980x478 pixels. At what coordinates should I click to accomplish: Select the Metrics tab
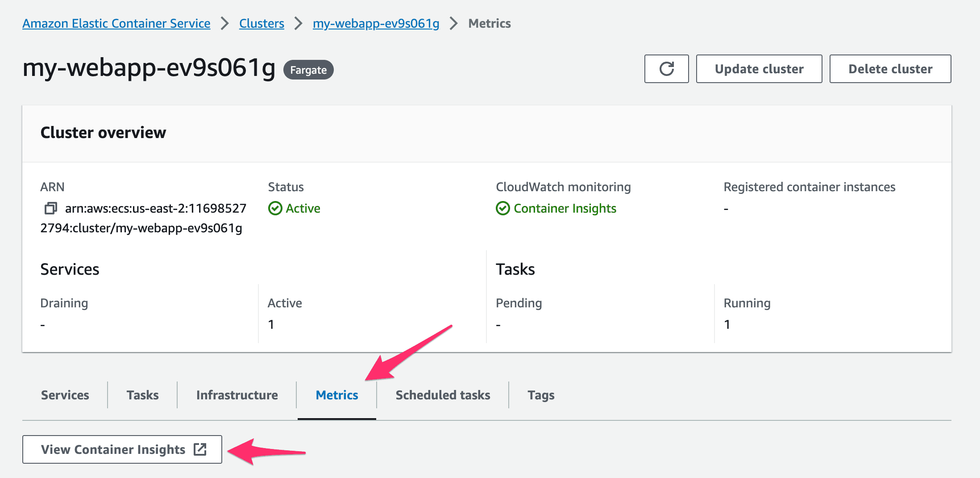click(x=337, y=395)
